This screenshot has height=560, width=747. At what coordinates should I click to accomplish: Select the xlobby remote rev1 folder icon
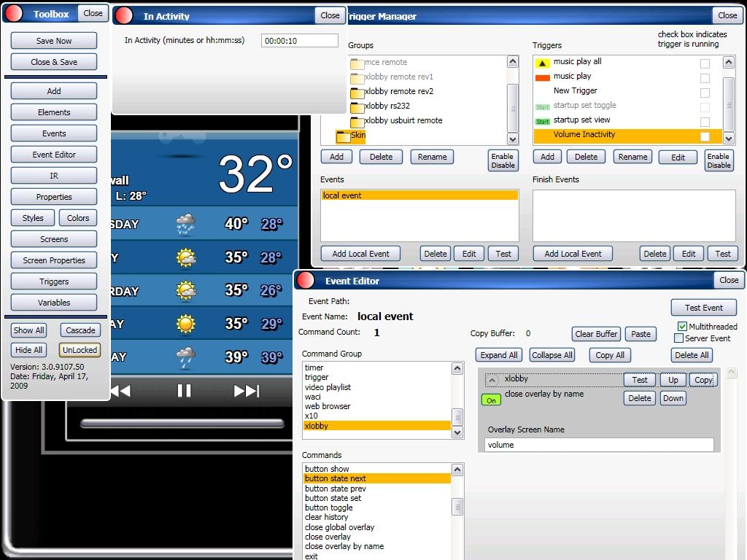pos(357,77)
